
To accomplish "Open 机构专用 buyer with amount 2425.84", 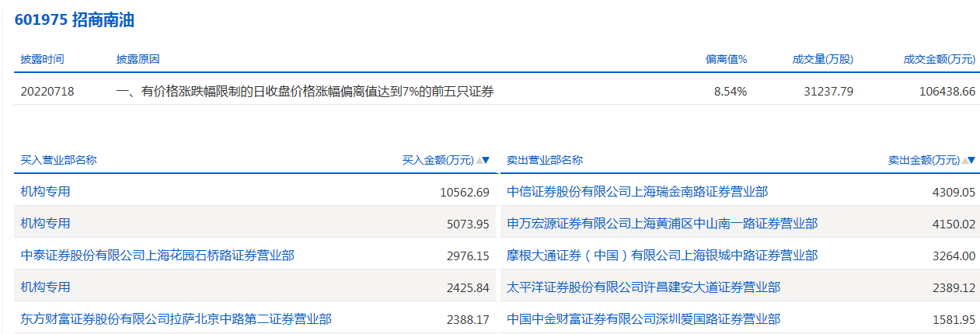I will click(45, 287).
